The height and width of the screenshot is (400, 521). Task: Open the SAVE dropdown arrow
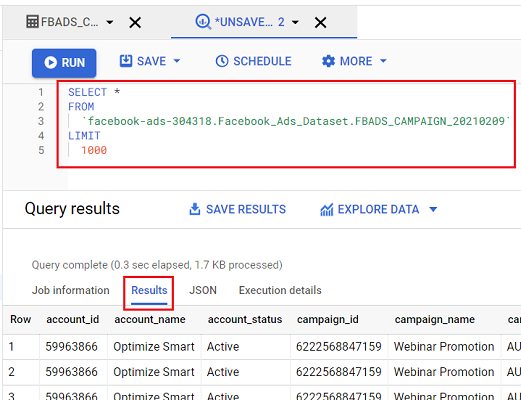pyautogui.click(x=177, y=61)
